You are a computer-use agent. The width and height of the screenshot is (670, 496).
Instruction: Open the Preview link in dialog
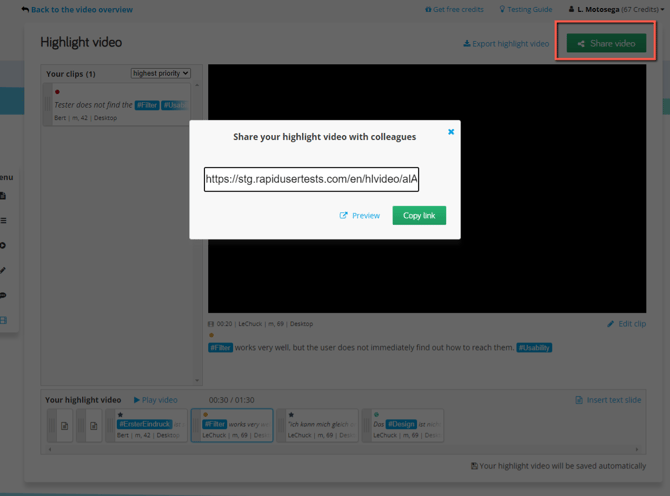tap(360, 215)
